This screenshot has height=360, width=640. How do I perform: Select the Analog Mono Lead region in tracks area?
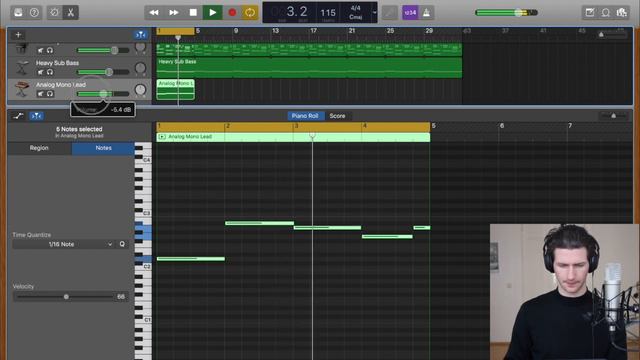click(176, 89)
